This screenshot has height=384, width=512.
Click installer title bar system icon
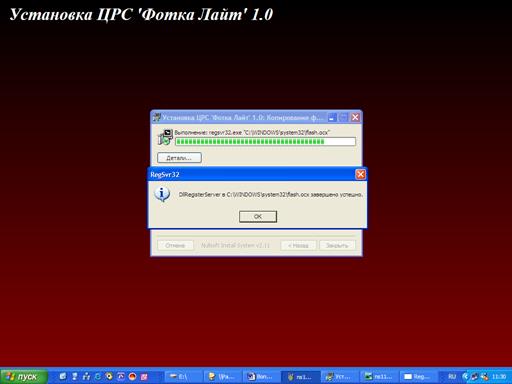[x=156, y=117]
